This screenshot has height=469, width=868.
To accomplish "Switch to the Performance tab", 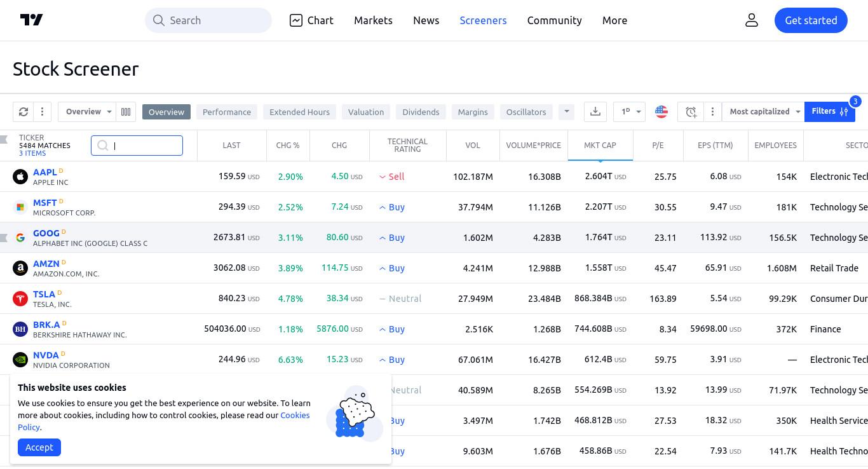I will tap(227, 112).
